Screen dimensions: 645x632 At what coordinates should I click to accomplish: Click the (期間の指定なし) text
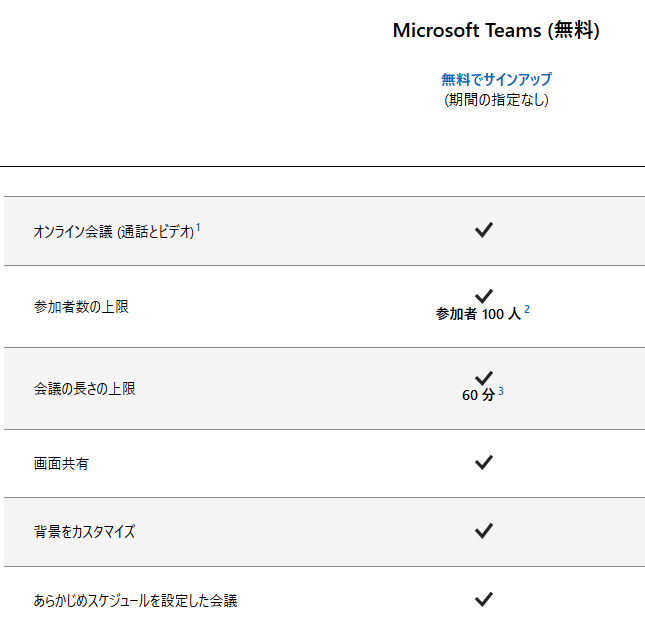496,100
